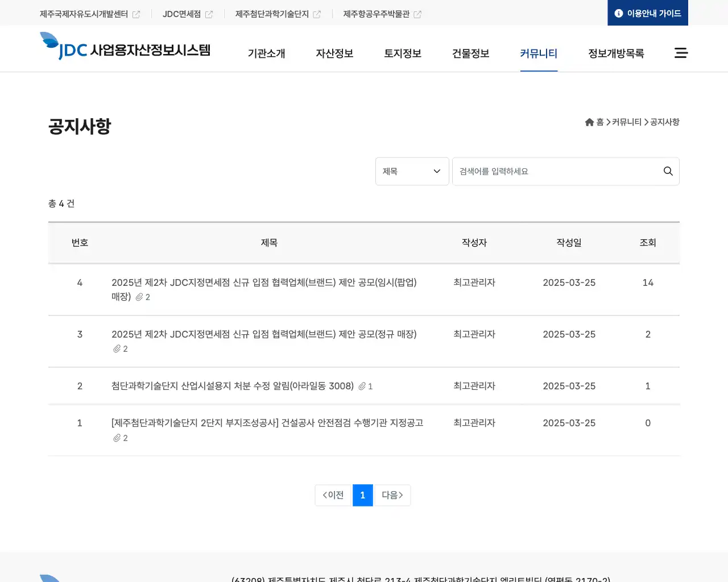Open the hamburger menu icon
Viewport: 728px width, 582px height.
point(681,53)
